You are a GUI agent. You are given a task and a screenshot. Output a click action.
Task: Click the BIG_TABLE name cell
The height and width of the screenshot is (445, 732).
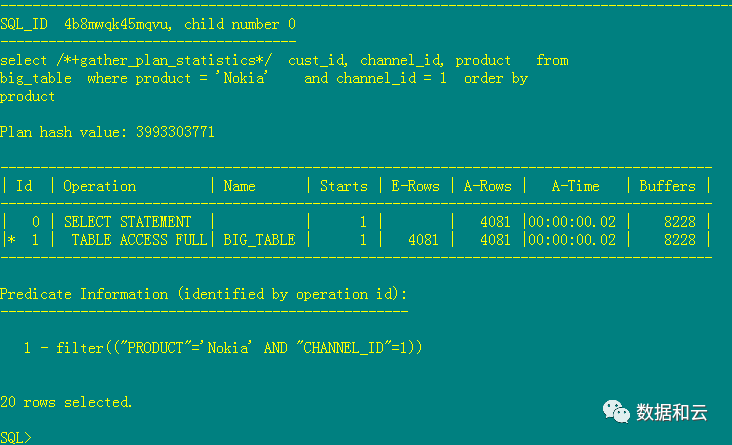pyautogui.click(x=259, y=240)
